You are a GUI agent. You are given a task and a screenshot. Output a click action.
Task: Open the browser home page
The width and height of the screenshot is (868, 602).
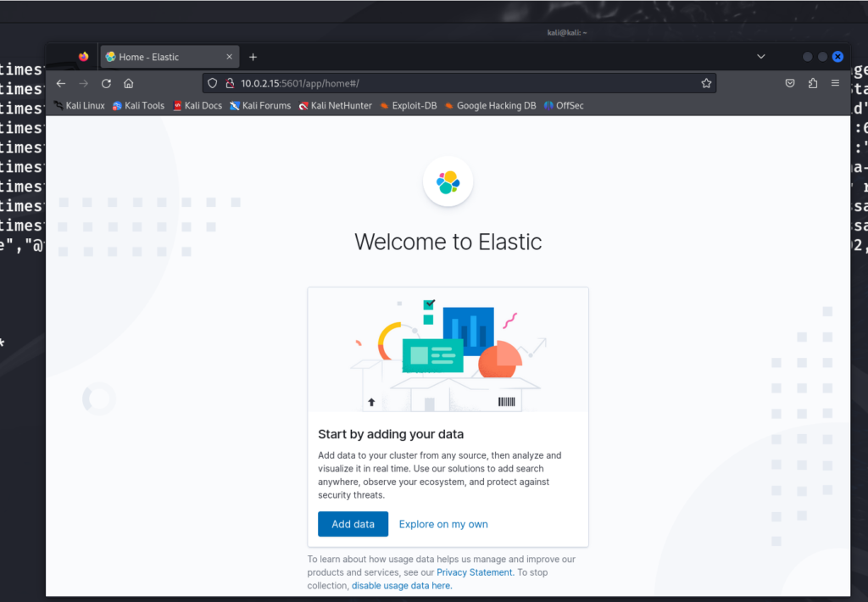point(129,84)
